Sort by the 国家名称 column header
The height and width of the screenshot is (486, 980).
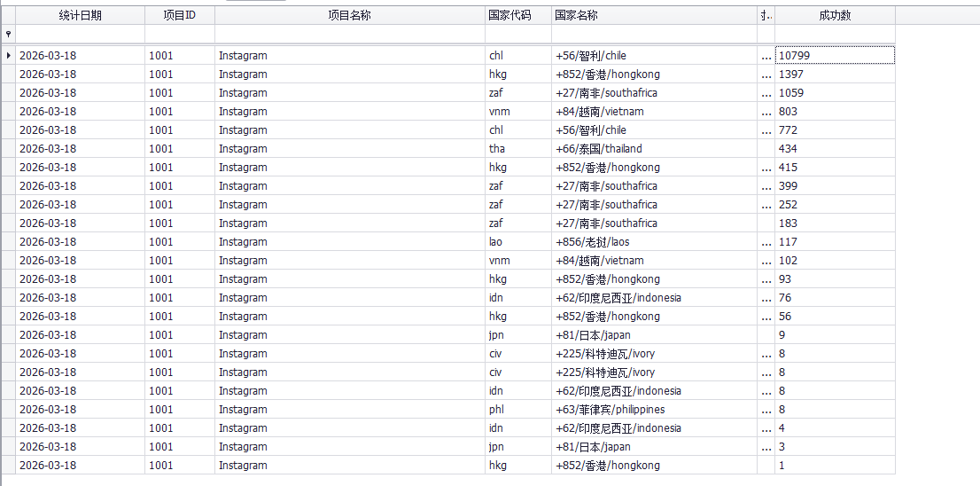click(655, 16)
